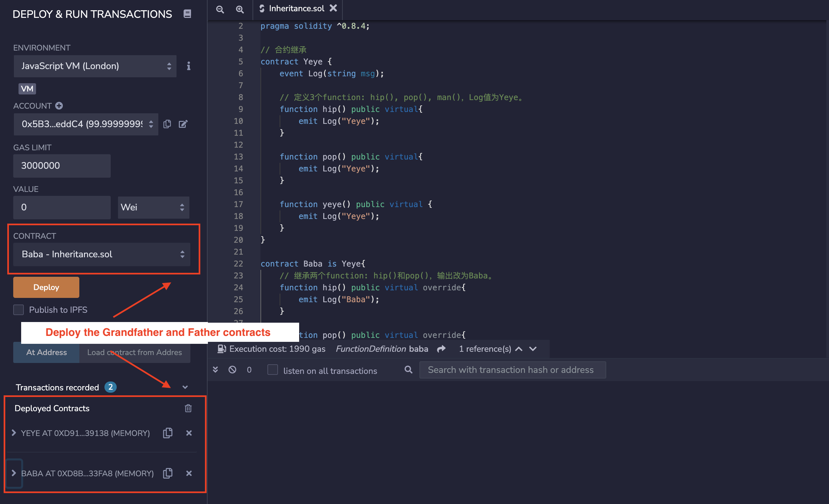The image size is (829, 504).
Task: Click 'Execution cost: 1990 gas' label
Action: coord(277,349)
